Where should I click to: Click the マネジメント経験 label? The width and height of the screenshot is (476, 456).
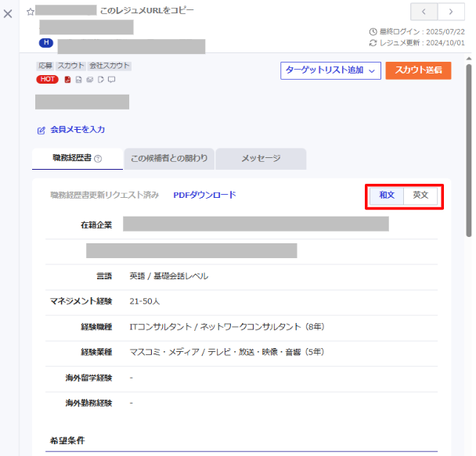coord(81,301)
